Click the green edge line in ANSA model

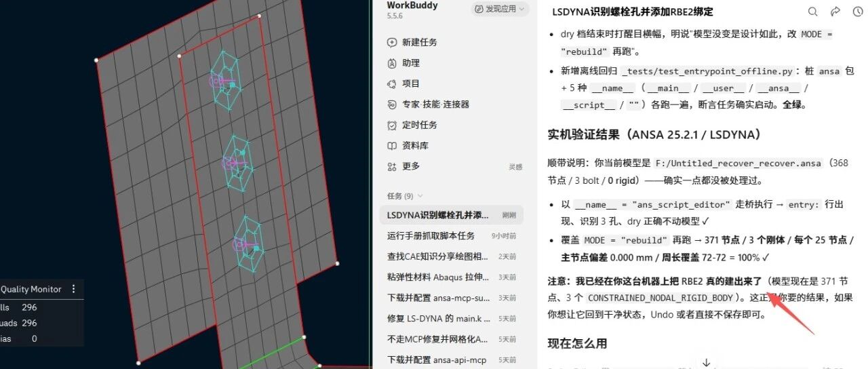coord(272,352)
